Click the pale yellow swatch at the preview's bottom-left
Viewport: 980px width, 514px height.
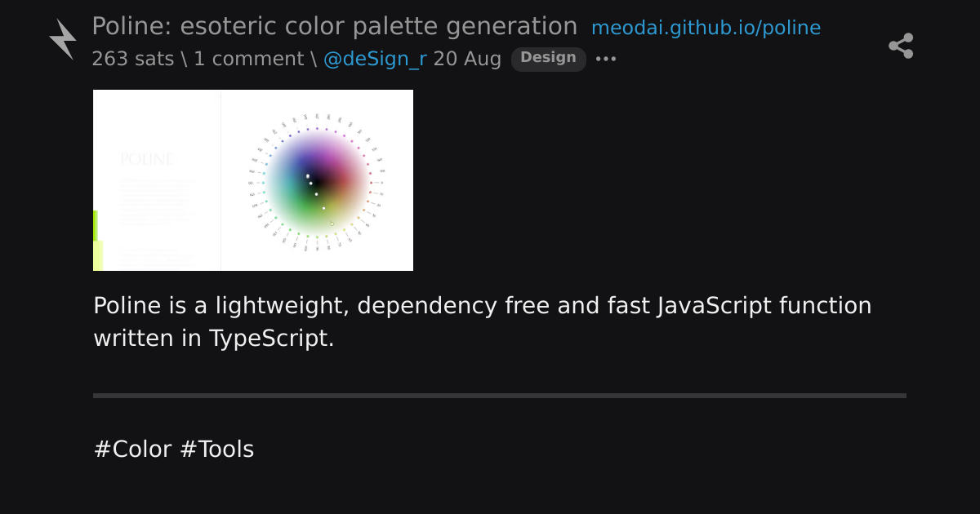[98, 256]
